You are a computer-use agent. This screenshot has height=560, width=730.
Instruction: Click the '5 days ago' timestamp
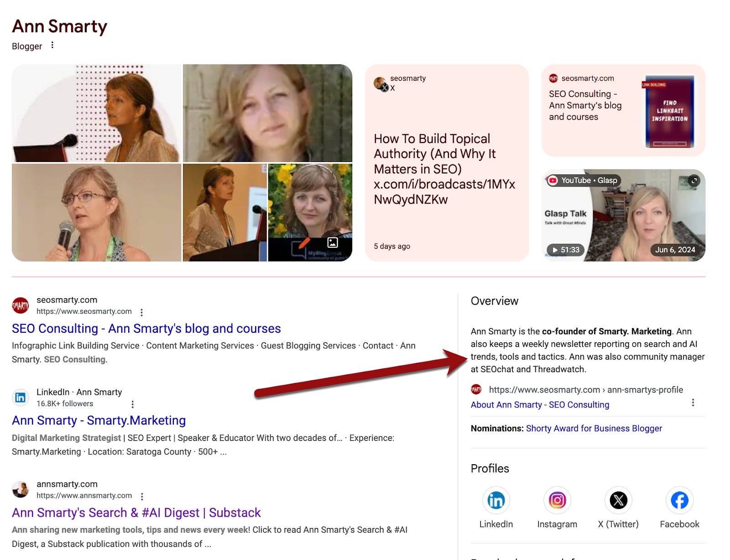click(x=392, y=246)
